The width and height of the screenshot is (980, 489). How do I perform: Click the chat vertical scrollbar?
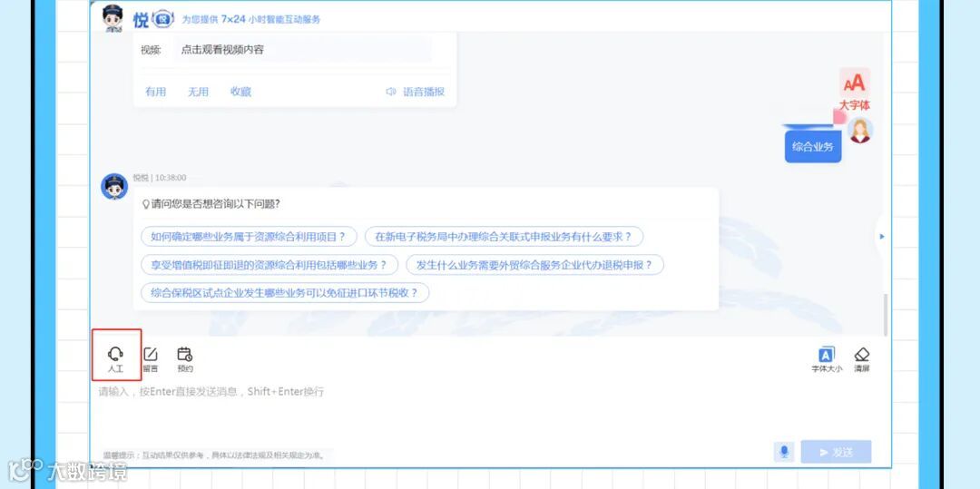(885, 316)
